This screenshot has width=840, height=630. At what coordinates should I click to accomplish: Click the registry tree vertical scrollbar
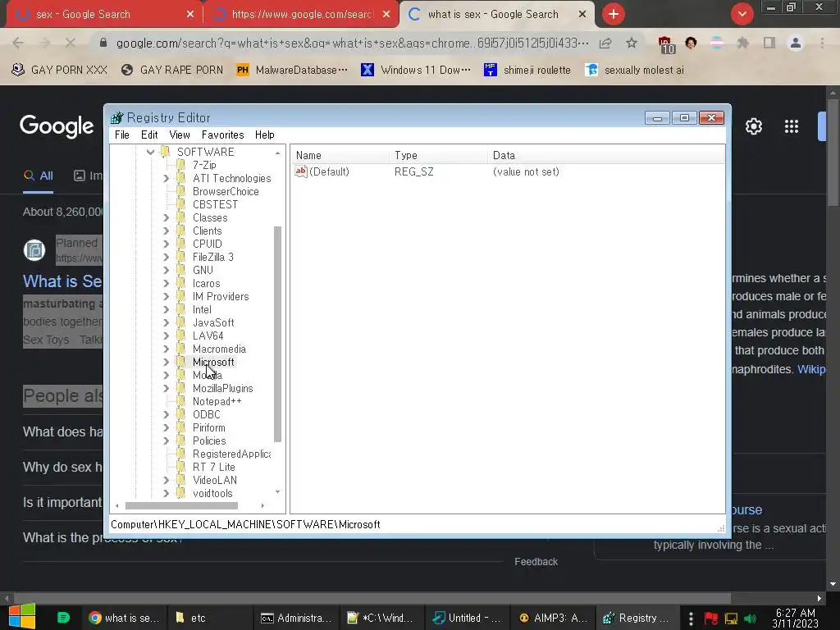tap(277, 334)
